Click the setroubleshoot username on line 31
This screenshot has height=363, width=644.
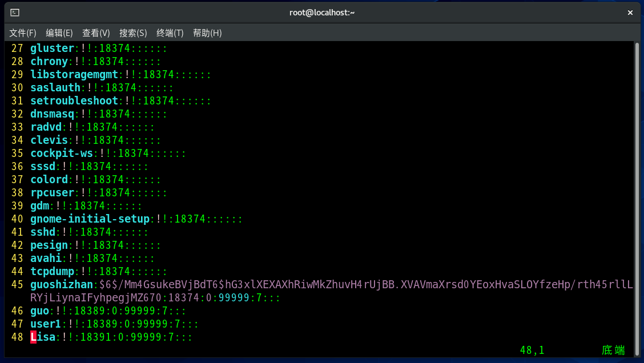point(74,101)
